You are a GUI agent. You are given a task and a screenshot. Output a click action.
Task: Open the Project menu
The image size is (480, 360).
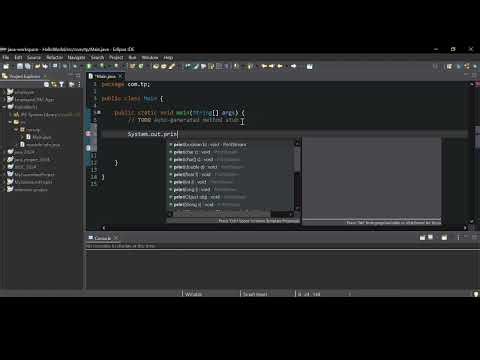click(x=116, y=57)
